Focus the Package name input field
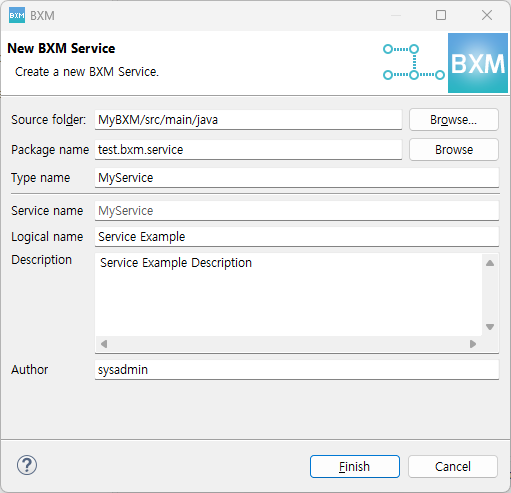Viewport: 511px width, 493px height. 248,150
